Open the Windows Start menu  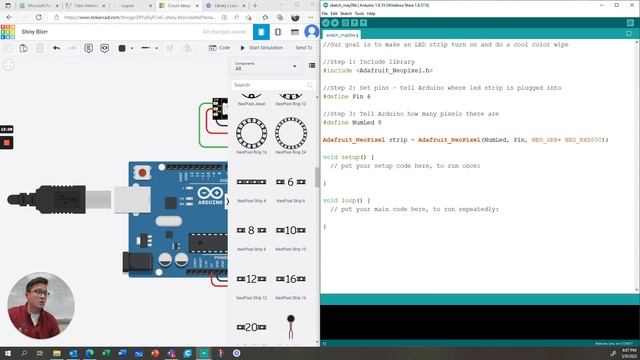[7, 353]
